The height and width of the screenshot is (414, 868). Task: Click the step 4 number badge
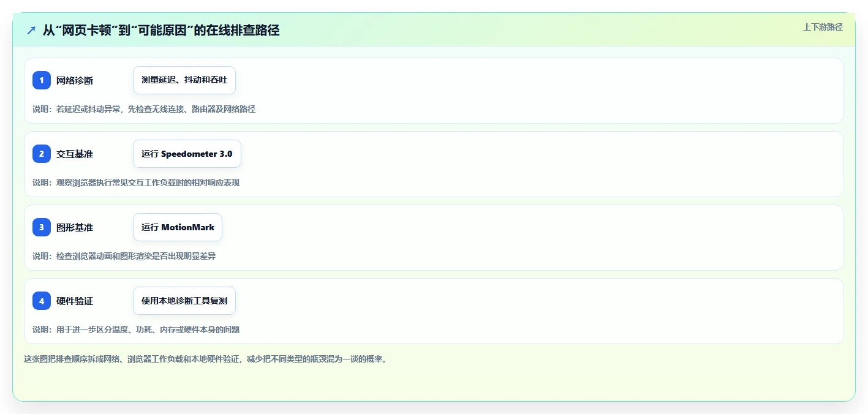42,301
